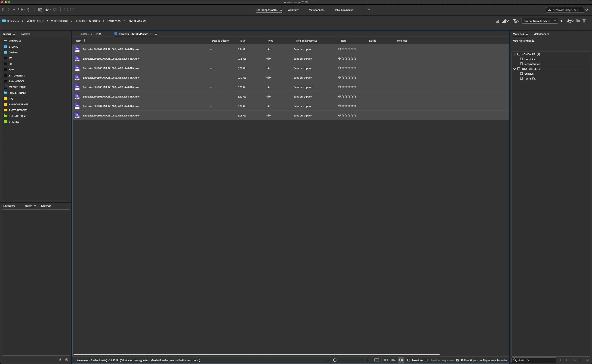Go to VIDÉOTHÈQUE in breadcrumb path
Viewport: 592px width, 364px height.
[59, 21]
